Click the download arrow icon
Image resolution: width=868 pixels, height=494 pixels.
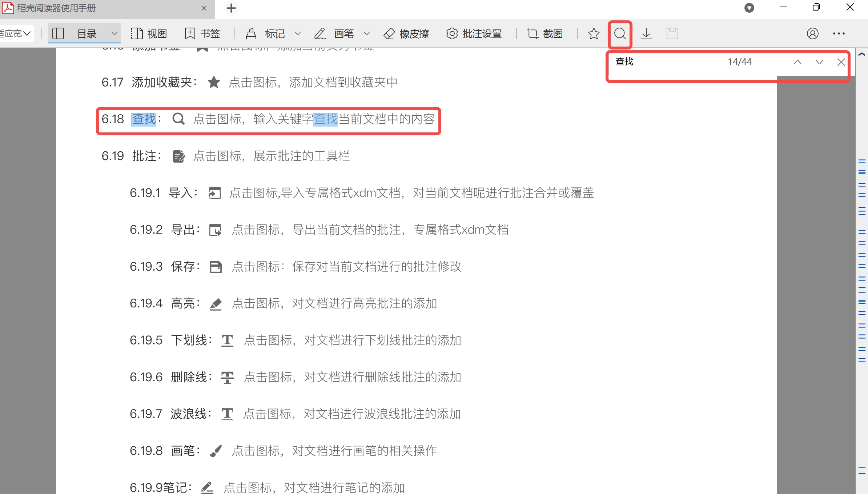pyautogui.click(x=646, y=34)
